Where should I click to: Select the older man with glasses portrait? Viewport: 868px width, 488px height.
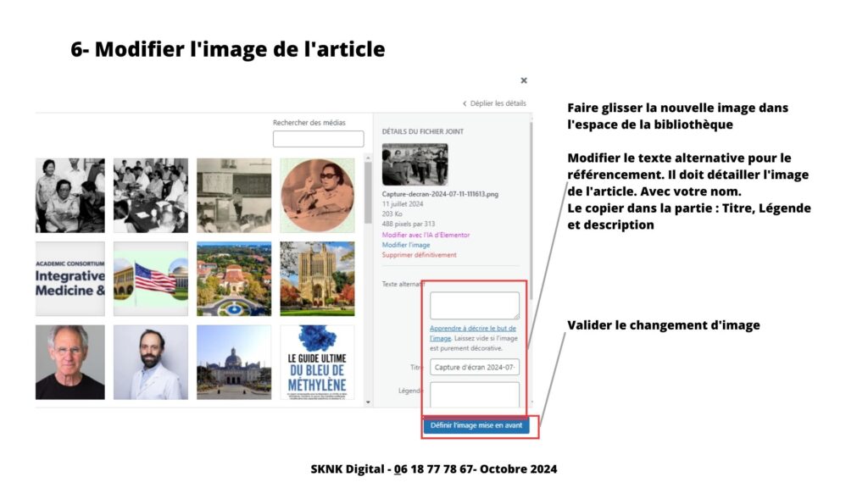click(x=70, y=362)
